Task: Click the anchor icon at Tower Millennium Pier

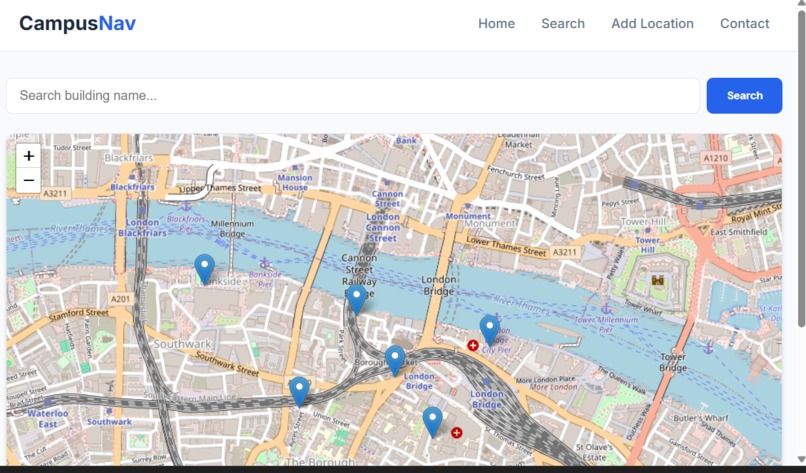Action: (x=606, y=308)
